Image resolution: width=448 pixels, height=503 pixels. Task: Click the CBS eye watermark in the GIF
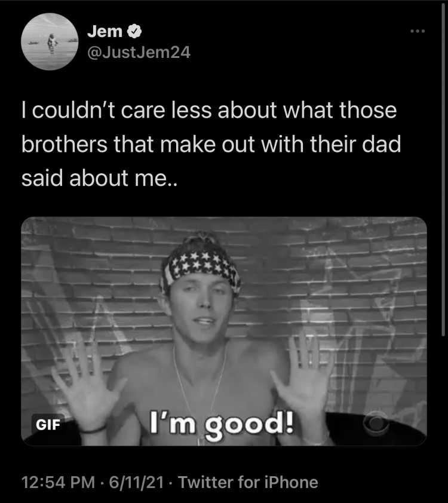[x=376, y=422]
